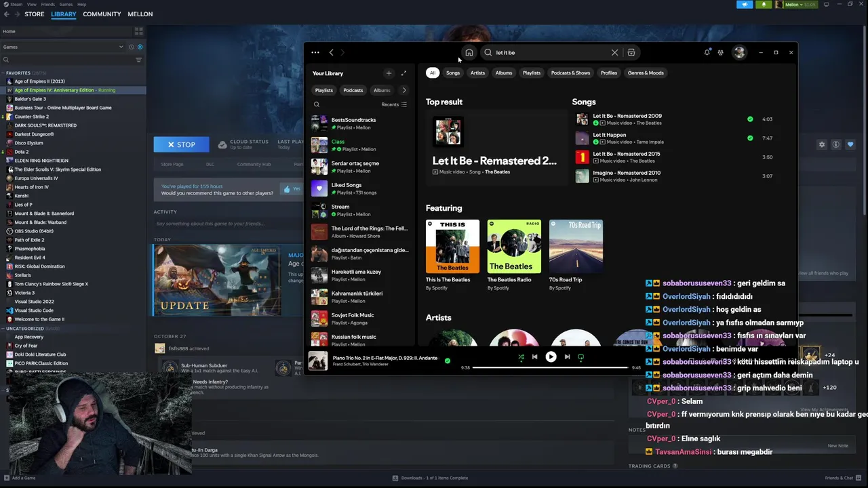
Task: Toggle Spotify repeat mode
Action: pos(580,357)
